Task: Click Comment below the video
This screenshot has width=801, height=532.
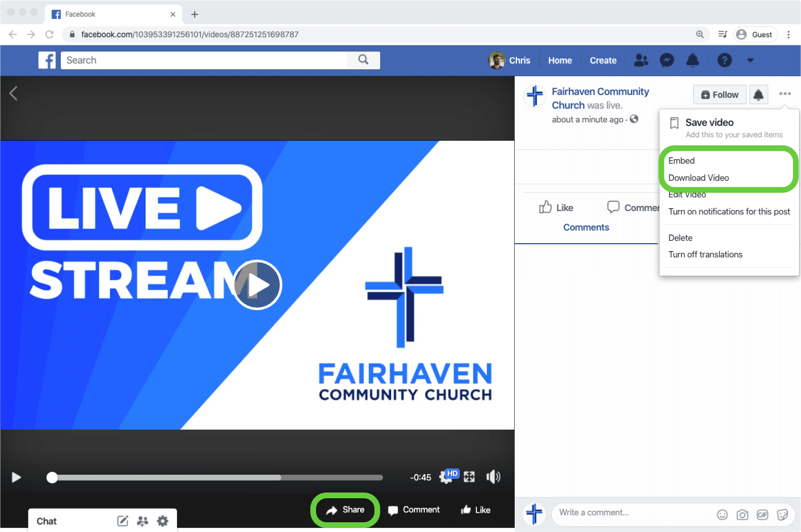Action: (414, 510)
